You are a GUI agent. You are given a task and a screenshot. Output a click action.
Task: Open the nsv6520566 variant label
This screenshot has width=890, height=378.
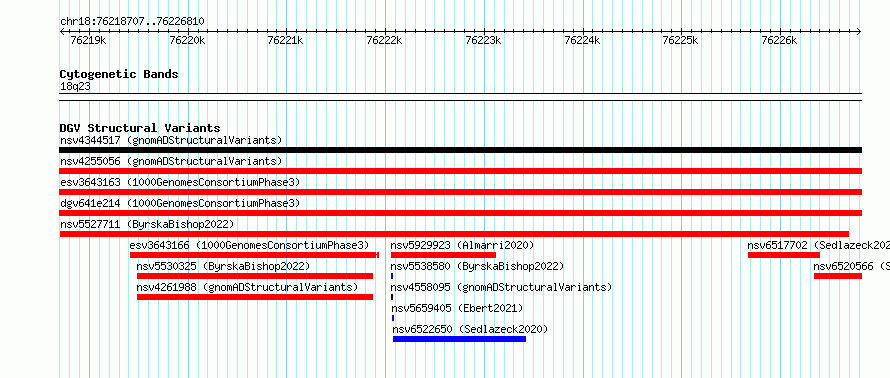pyautogui.click(x=851, y=266)
